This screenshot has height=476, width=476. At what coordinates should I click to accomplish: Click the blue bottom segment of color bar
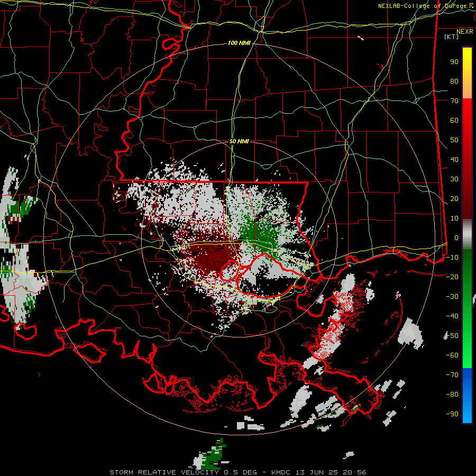pos(467,395)
